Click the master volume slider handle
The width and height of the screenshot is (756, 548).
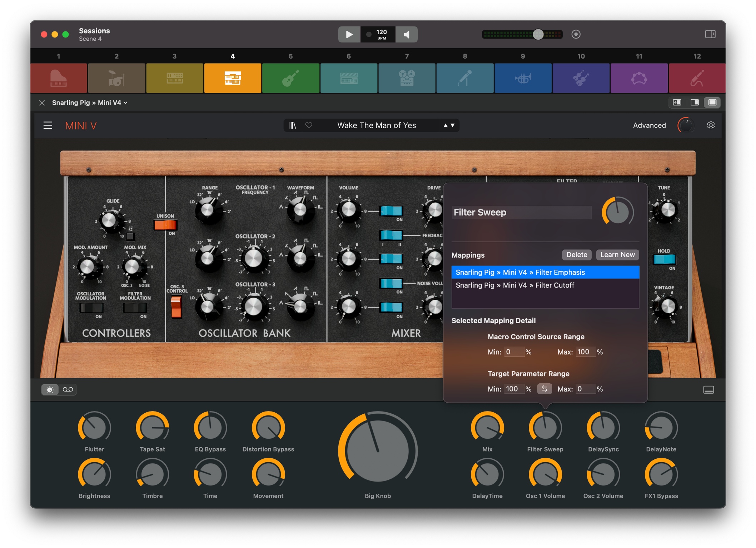(538, 34)
